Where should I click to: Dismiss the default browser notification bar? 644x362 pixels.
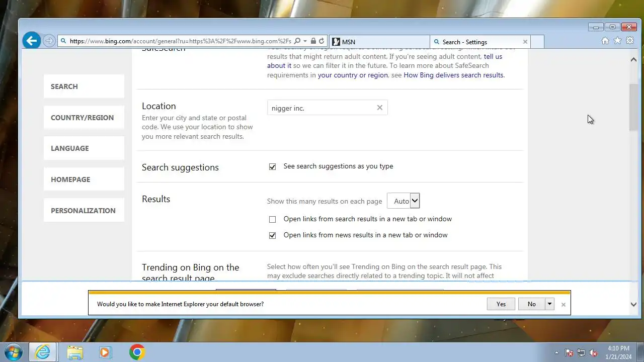[563, 304]
